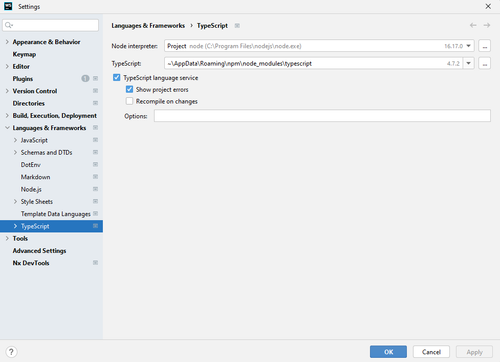This screenshot has height=362, width=500.
Task: Click project-level icon next to Languages & Frameworks
Action: (95, 128)
